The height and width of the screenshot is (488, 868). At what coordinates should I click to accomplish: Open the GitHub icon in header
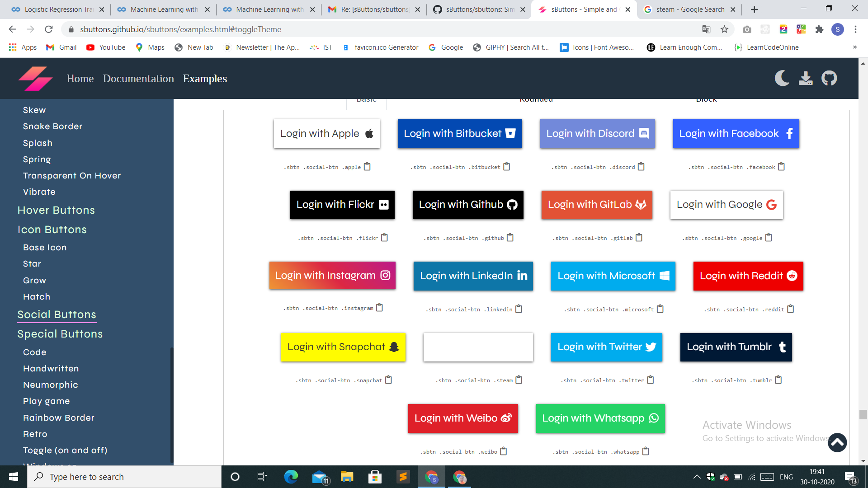829,78
